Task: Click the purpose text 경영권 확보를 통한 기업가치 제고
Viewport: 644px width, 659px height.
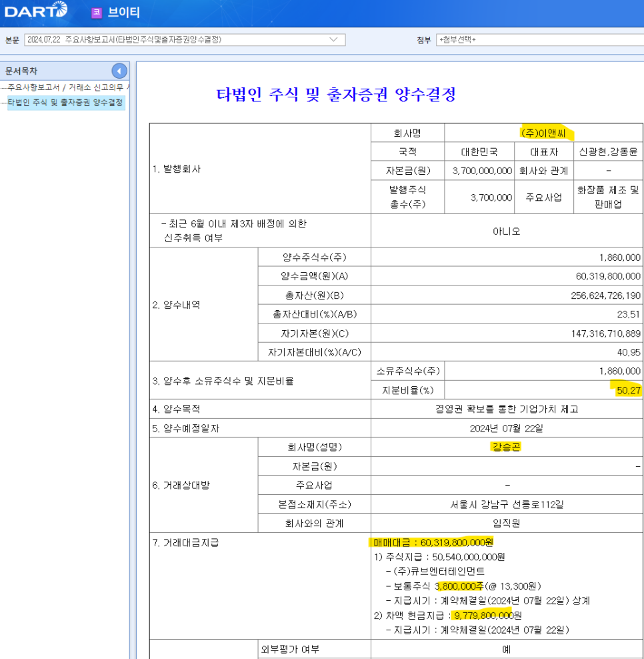Action: (x=507, y=410)
